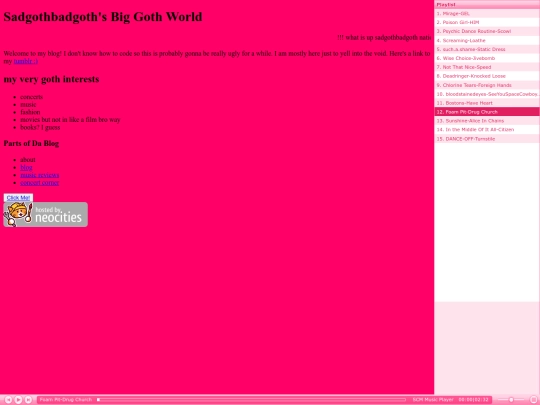The height and width of the screenshot is (405, 540).
Task: Select highlighted '12. Foam Pit-Drug Church' playlist row
Action: point(487,112)
